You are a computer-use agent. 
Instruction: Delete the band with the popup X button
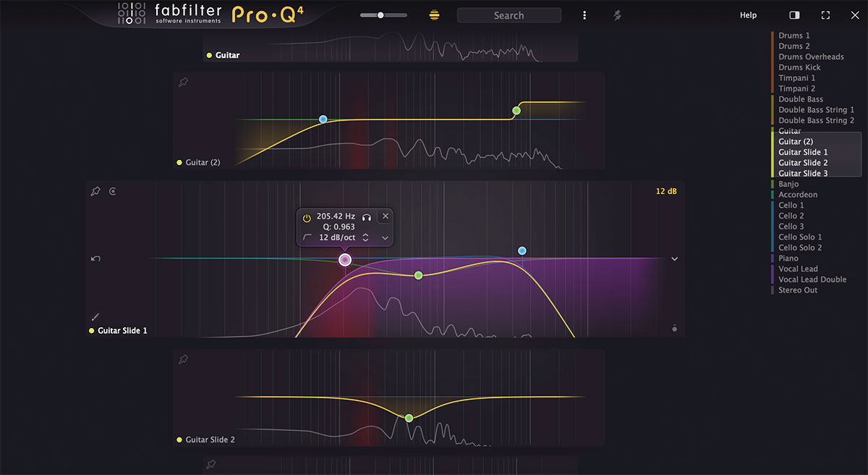(386, 216)
